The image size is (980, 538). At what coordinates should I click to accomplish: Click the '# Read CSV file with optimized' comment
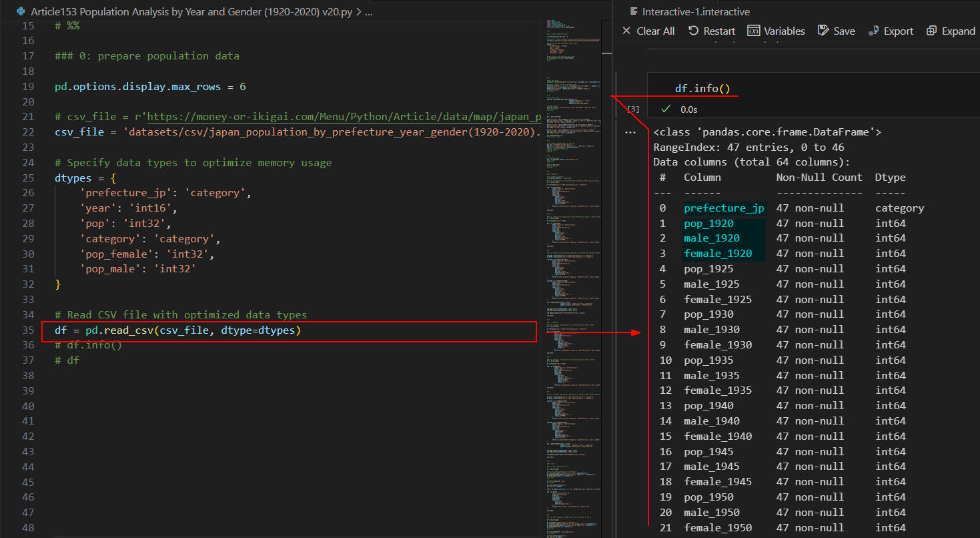[x=181, y=314]
